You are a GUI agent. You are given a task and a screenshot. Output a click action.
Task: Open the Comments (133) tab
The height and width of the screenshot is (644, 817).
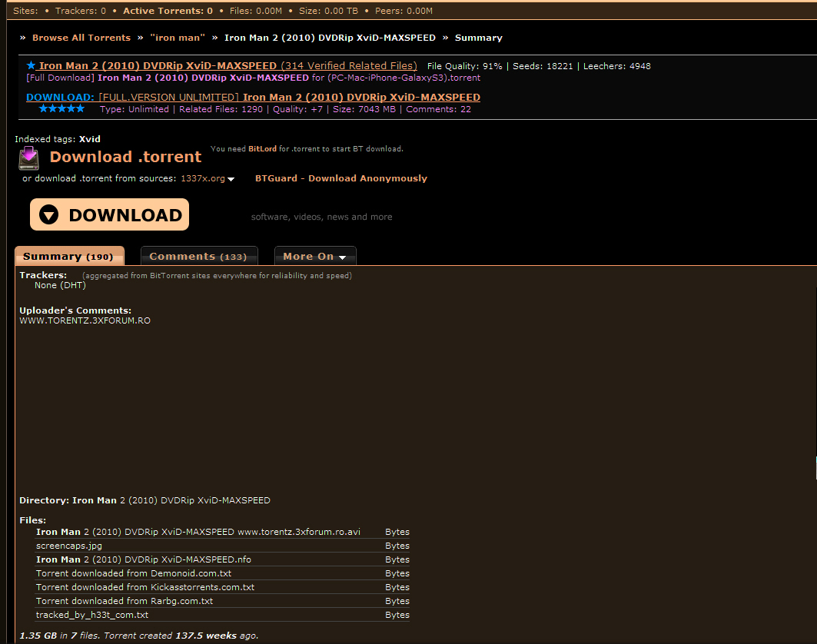(x=199, y=256)
